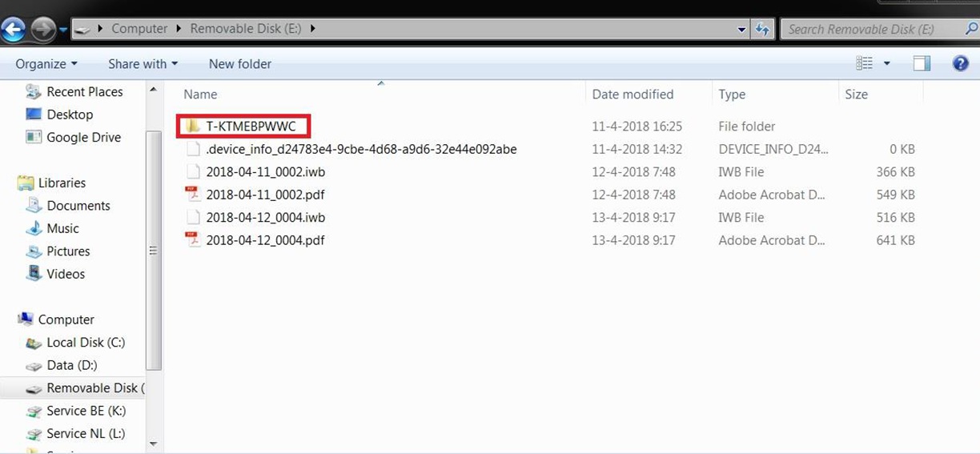Click the search magnifier icon
Viewport: 980px width, 454px height.
[971, 29]
